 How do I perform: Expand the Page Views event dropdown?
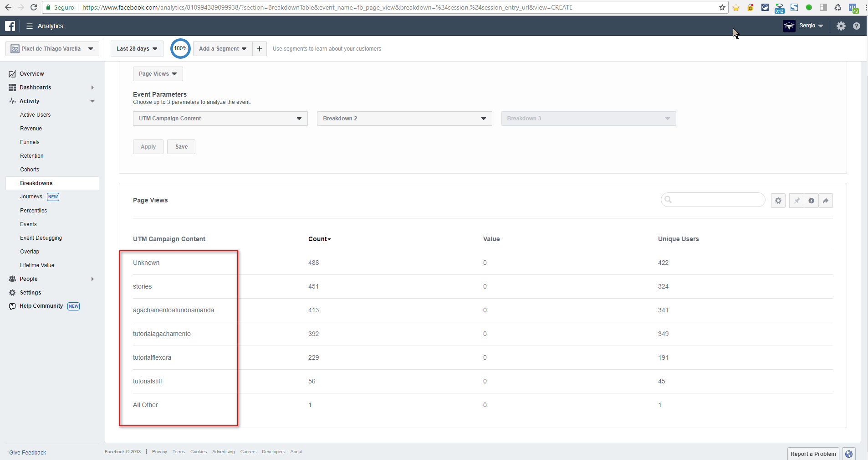(x=158, y=74)
